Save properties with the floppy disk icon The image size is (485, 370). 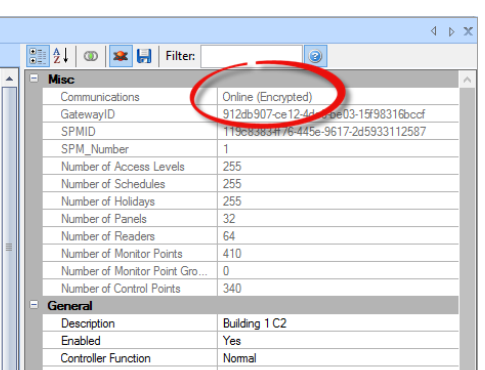pyautogui.click(x=144, y=56)
